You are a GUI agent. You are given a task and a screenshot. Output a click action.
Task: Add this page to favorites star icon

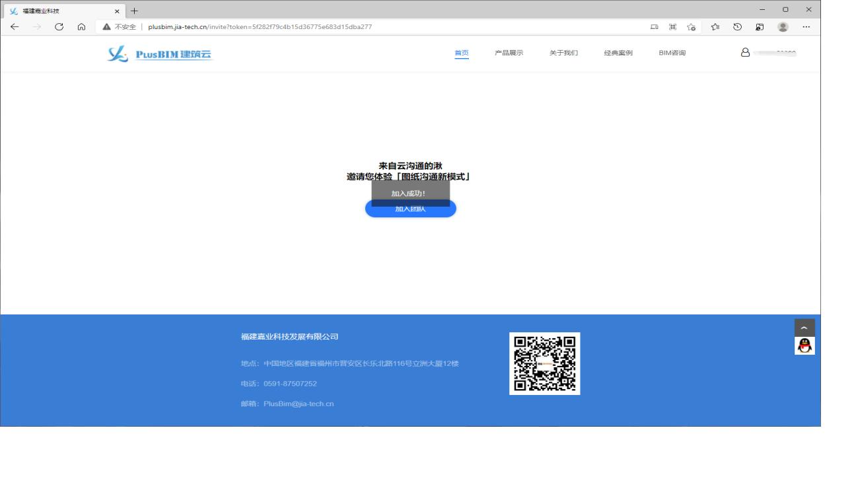click(x=692, y=27)
